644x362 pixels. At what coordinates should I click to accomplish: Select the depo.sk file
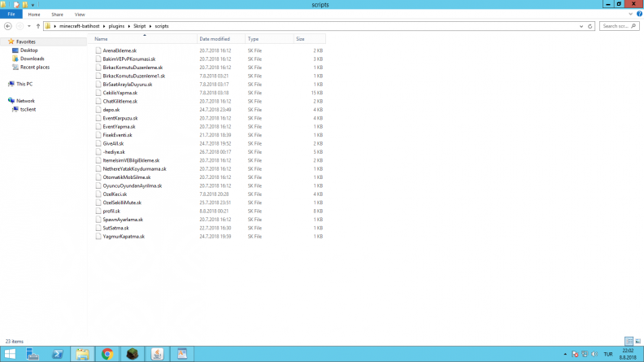(x=111, y=110)
